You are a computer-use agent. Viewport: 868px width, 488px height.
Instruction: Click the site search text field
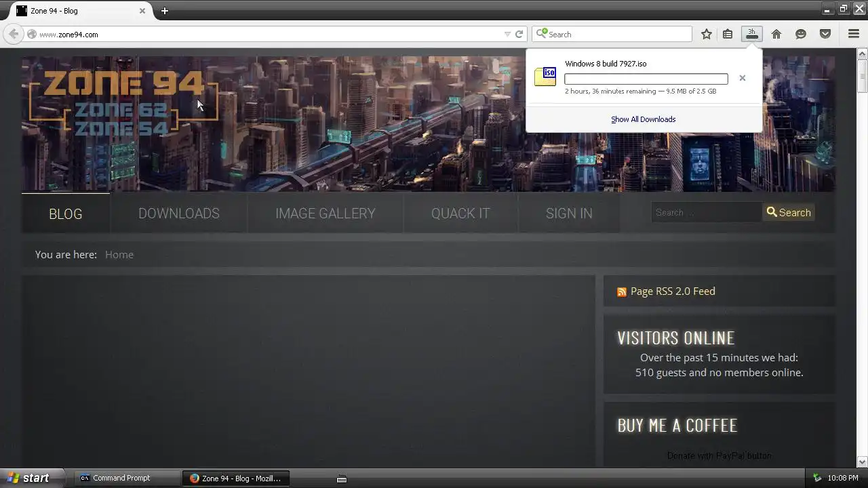[x=706, y=212]
